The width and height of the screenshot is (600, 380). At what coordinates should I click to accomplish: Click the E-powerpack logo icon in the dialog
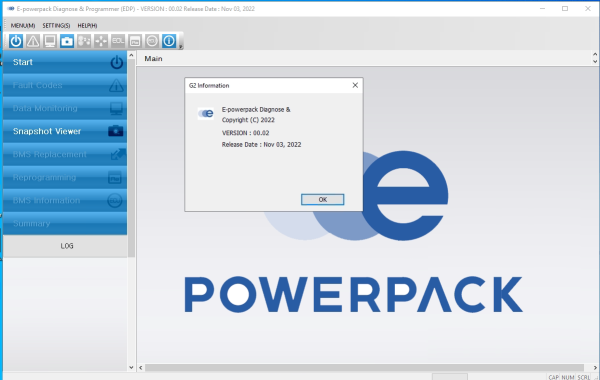[205, 113]
